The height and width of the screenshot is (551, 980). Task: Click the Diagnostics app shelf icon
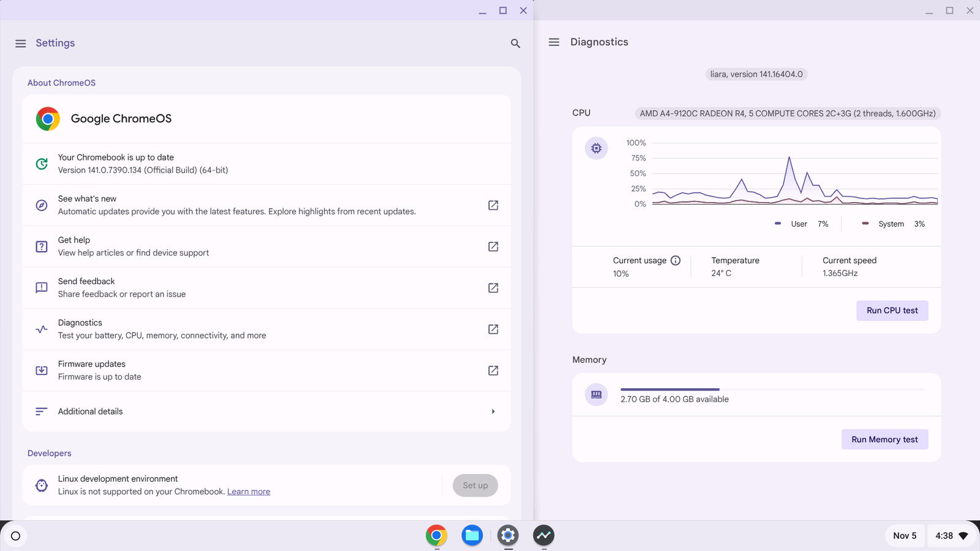[x=543, y=536]
